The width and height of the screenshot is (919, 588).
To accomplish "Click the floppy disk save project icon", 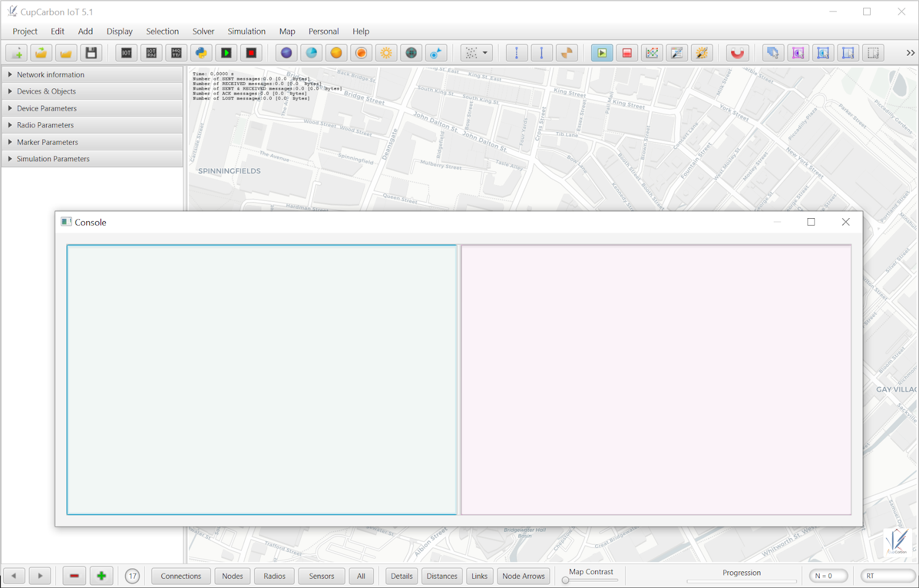I will (91, 53).
